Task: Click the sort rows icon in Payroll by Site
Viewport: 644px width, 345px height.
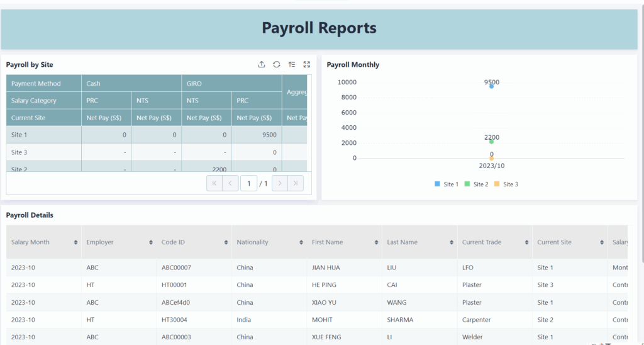Action: tap(292, 64)
